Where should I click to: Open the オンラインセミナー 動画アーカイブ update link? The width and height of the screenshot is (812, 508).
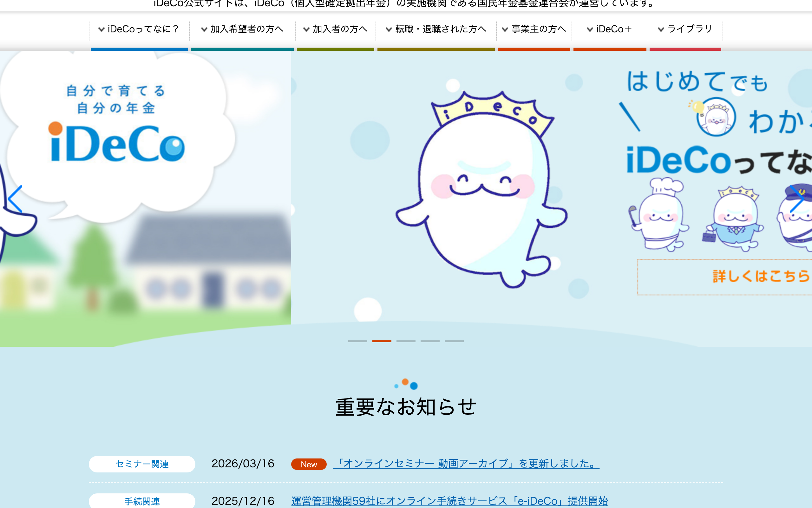tap(466, 464)
